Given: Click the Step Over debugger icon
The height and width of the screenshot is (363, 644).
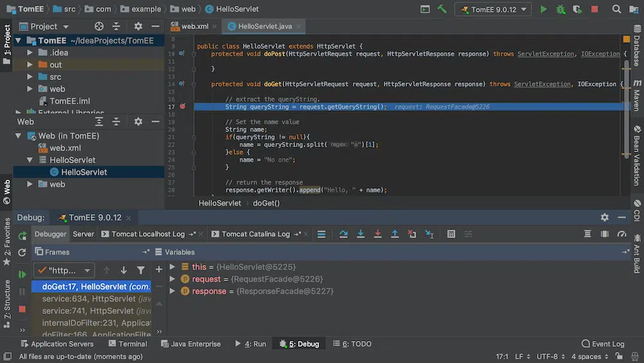Looking at the screenshot, I should pos(343,234).
